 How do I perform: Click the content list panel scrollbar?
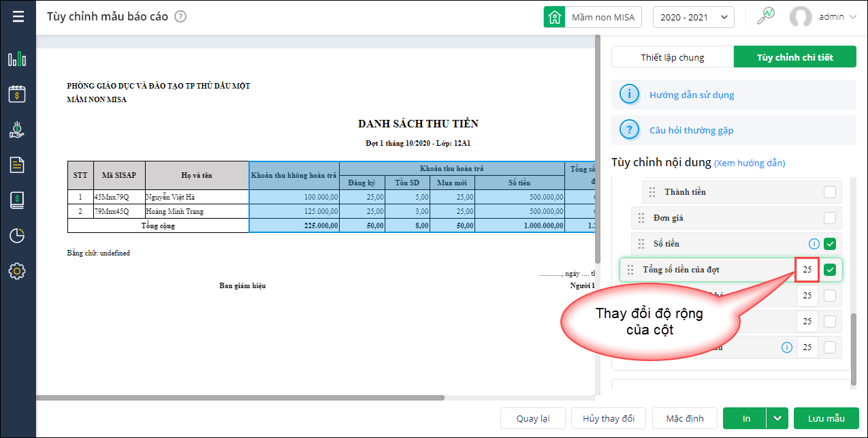[x=854, y=350]
